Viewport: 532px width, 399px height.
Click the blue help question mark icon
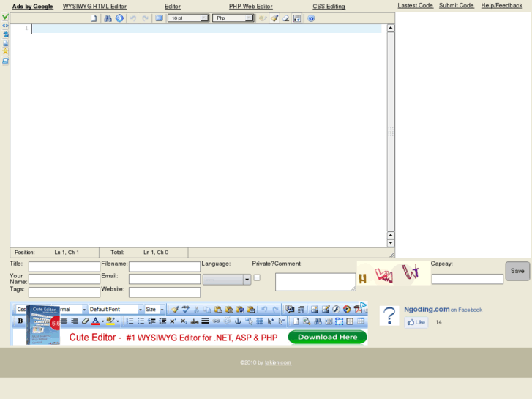[311, 18]
